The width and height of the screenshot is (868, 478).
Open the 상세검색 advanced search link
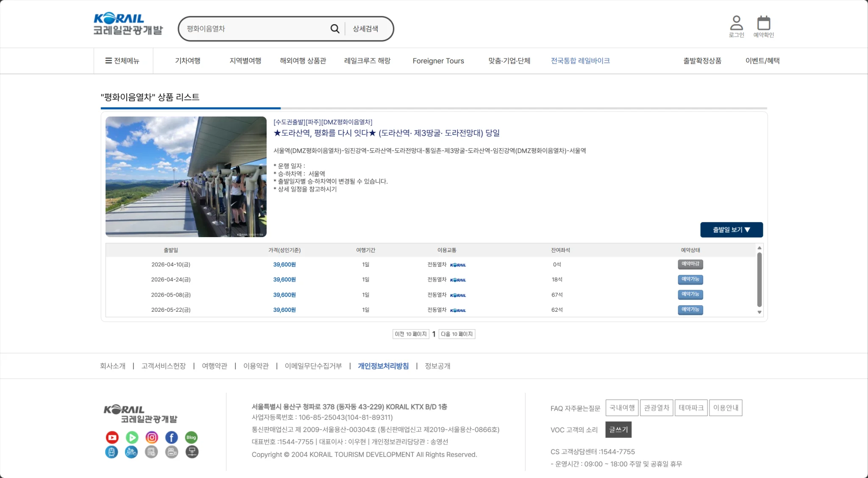(x=365, y=29)
